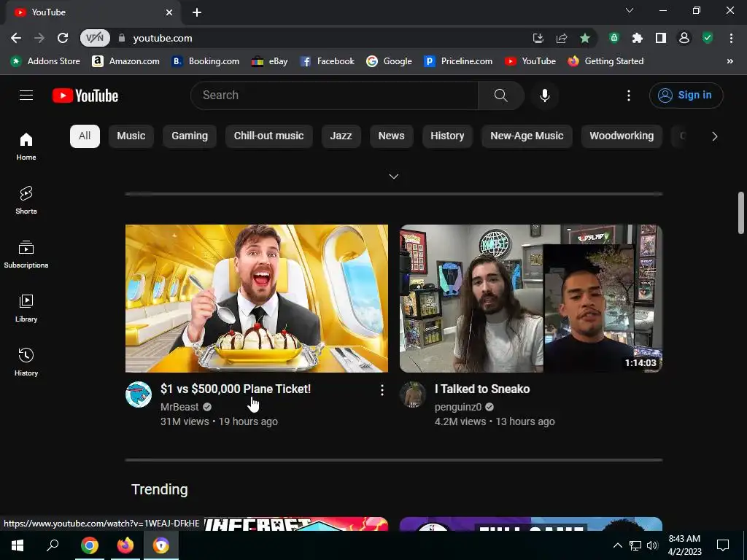Open the Getting Started bookmark

coord(605,61)
